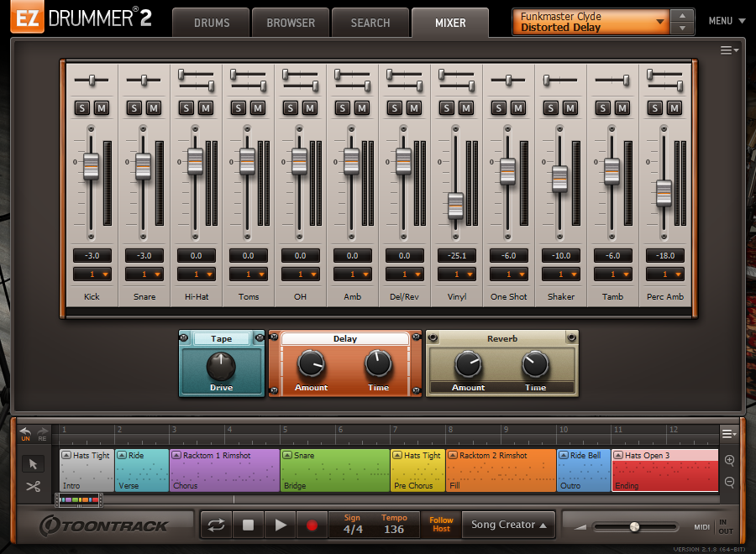This screenshot has height=554, width=756.
Task: Open the MENU dropdown
Action: tap(727, 21)
